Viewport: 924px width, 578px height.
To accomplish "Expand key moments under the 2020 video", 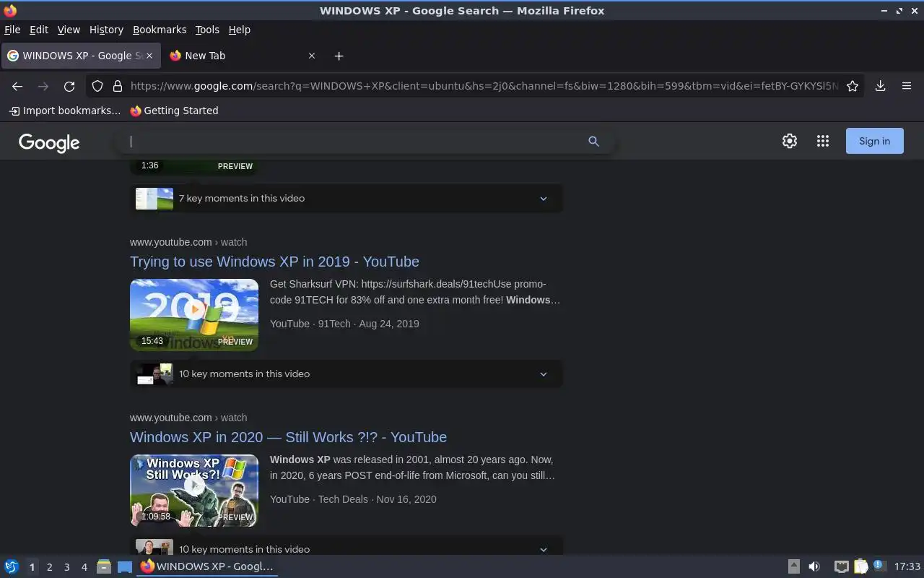I will 346,548.
